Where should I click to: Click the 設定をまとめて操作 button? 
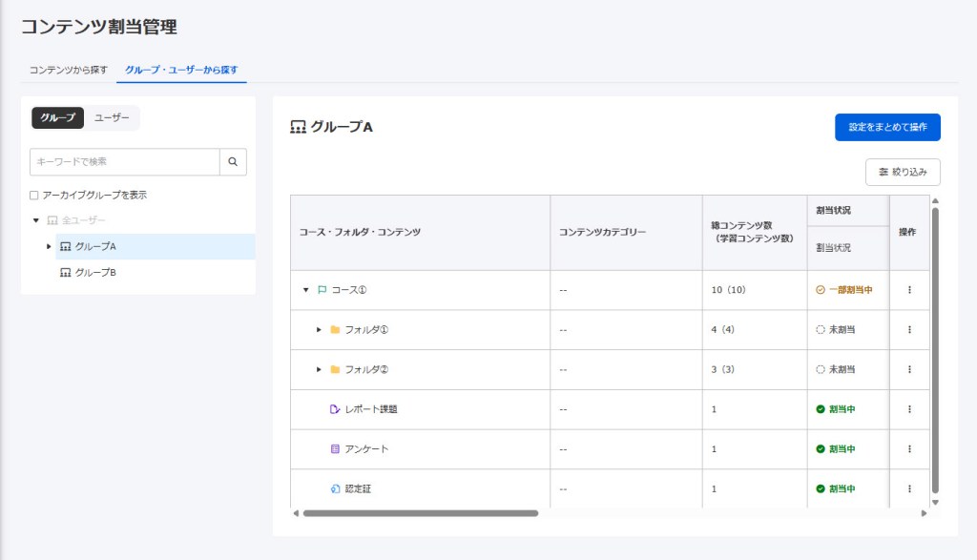pyautogui.click(x=887, y=127)
